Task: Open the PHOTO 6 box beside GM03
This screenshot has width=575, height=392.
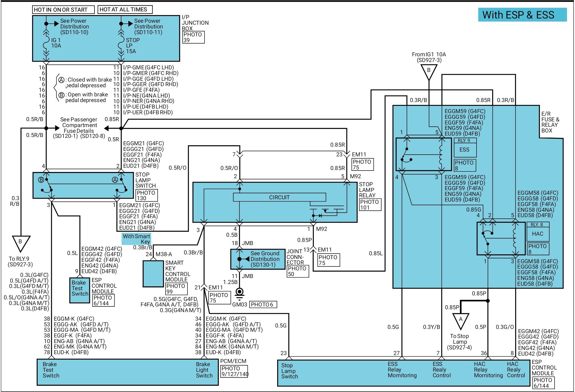Action: click(x=263, y=304)
